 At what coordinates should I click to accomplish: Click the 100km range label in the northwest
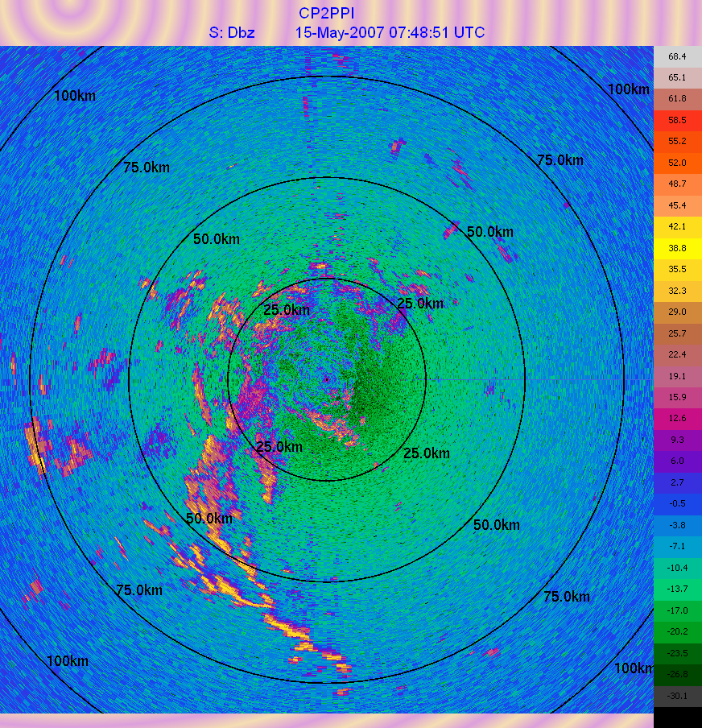[x=75, y=96]
